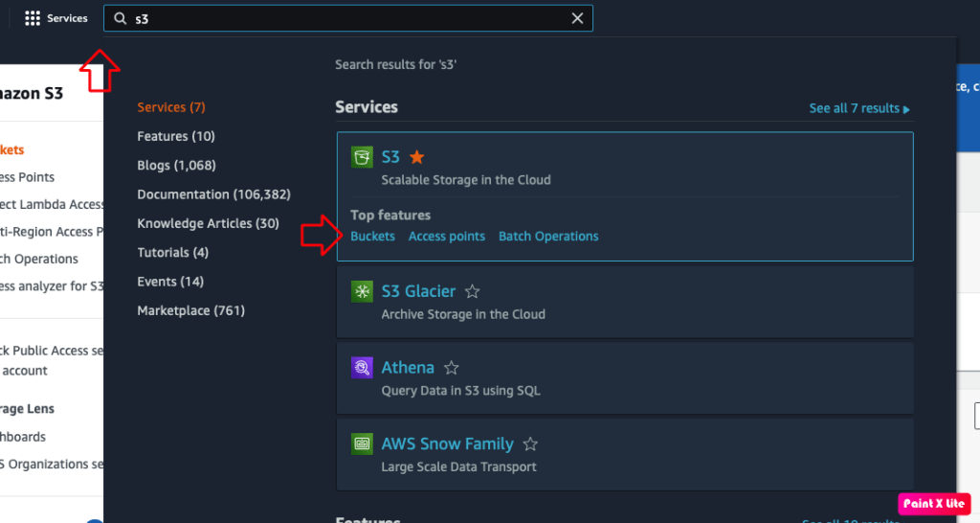Select the Tutorials (4) filter
Image resolution: width=980 pixels, height=523 pixels.
point(173,253)
